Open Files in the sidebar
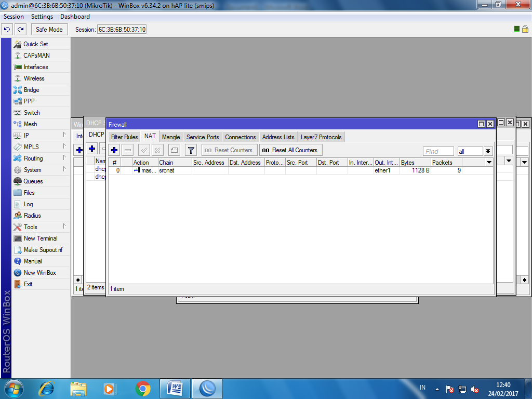Image resolution: width=532 pixels, height=399 pixels. pos(41,193)
